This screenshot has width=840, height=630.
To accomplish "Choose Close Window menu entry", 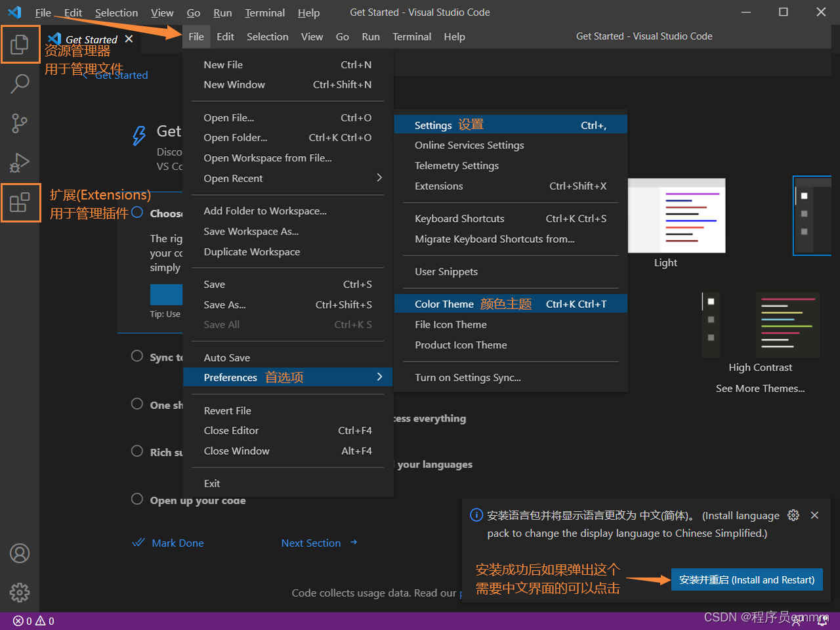I will coord(288,451).
